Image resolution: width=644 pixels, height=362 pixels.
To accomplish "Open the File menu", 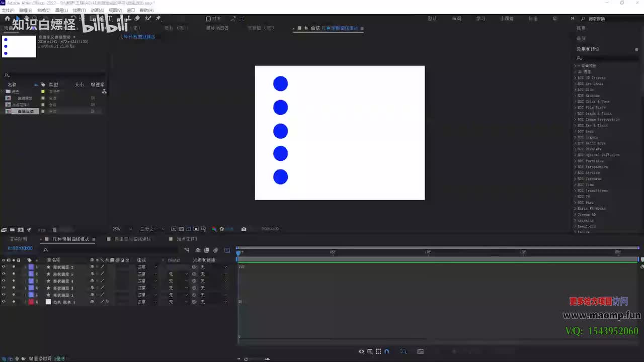I will [8, 10].
